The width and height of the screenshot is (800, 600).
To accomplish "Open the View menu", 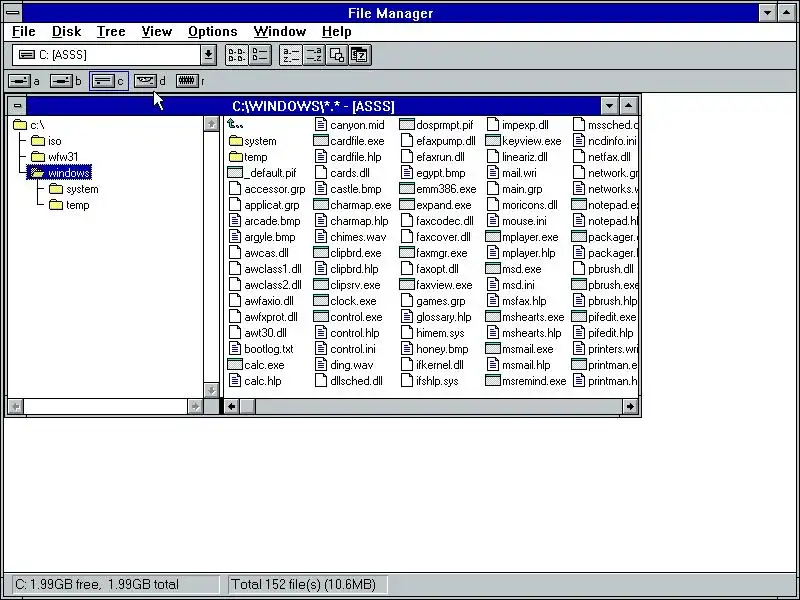I will pyautogui.click(x=157, y=32).
